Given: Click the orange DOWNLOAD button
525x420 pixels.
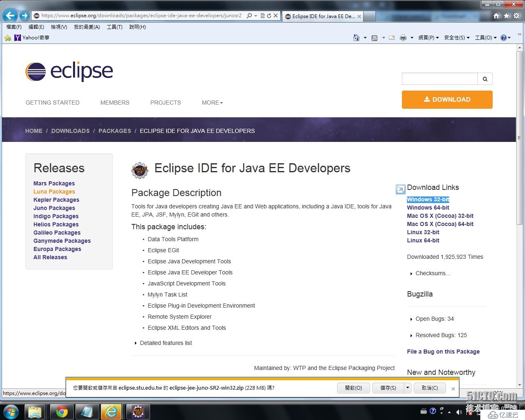Looking at the screenshot, I should click(x=447, y=100).
